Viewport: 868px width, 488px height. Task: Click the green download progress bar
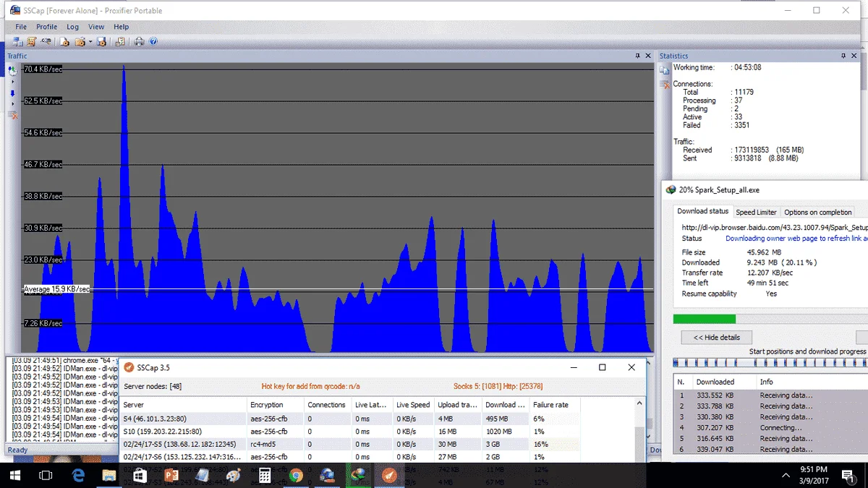[704, 319]
